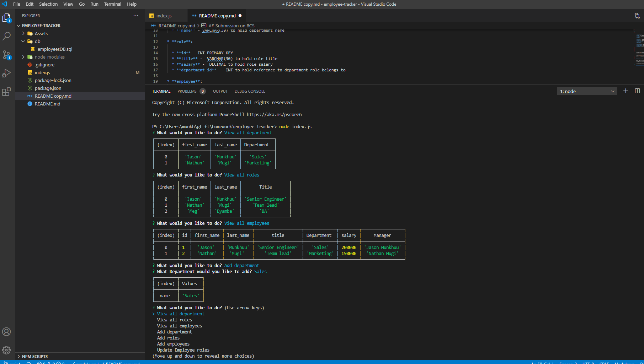Click the database icon beside employeesDB.sql
Screen dimensions: 644x364
(33, 49)
